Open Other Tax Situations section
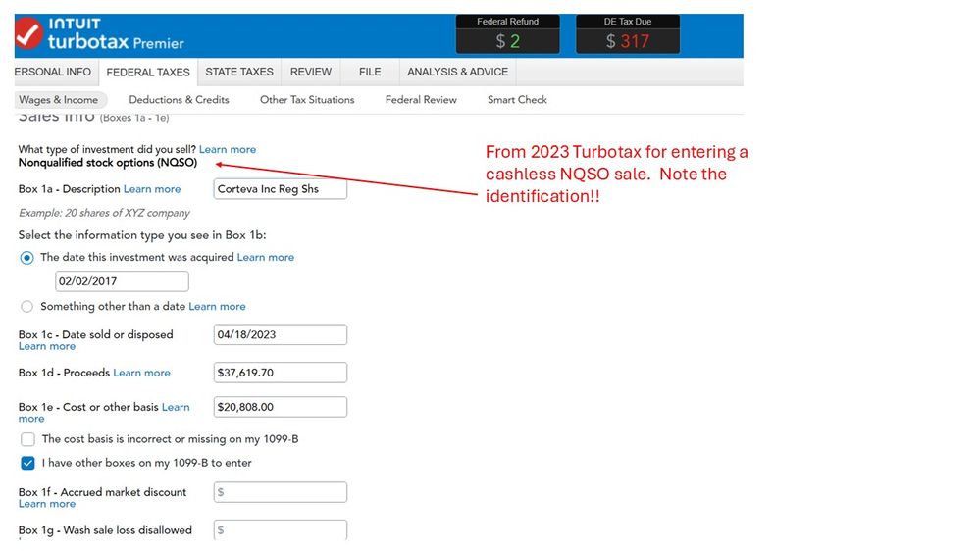 pyautogui.click(x=307, y=99)
